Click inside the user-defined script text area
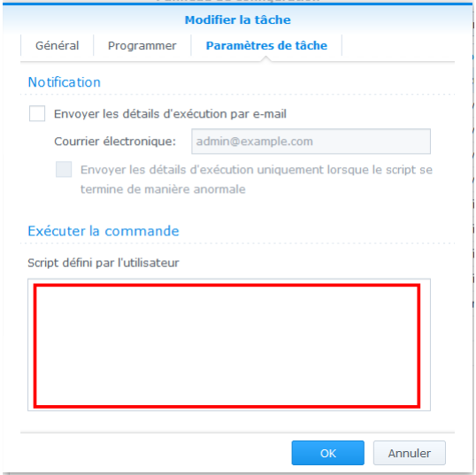Screen dimensions: 476x475 point(226,346)
